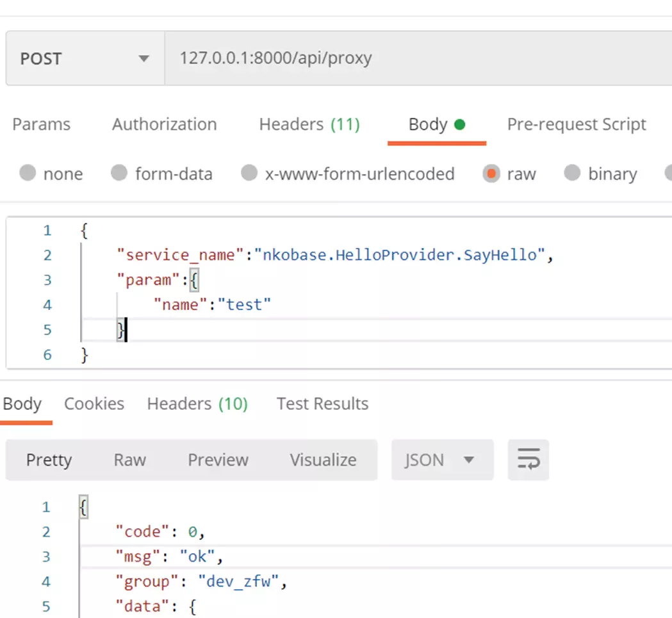Open the Test Results tab
This screenshot has height=618, width=672.
click(322, 403)
